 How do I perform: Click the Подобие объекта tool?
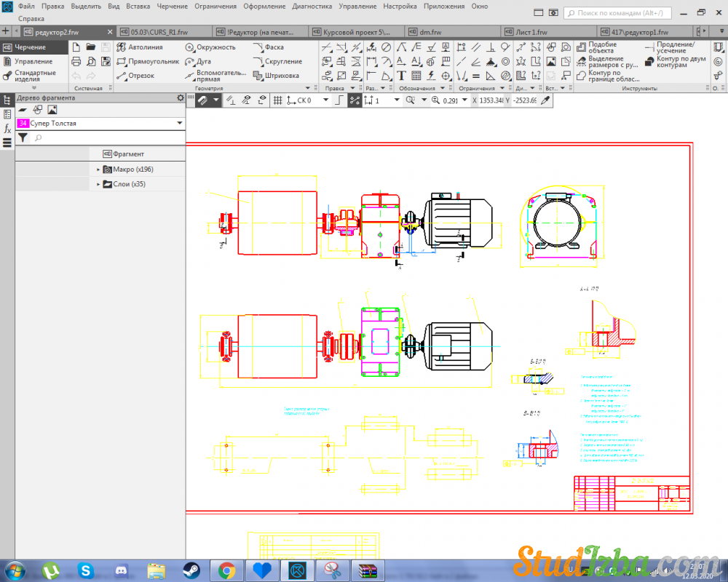point(601,47)
